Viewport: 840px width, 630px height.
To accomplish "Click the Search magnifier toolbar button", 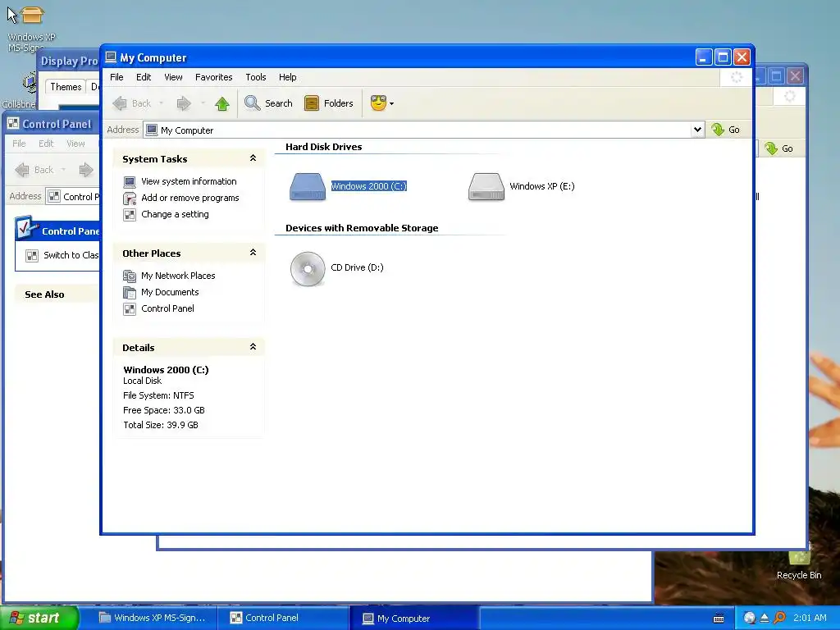I will tap(268, 103).
